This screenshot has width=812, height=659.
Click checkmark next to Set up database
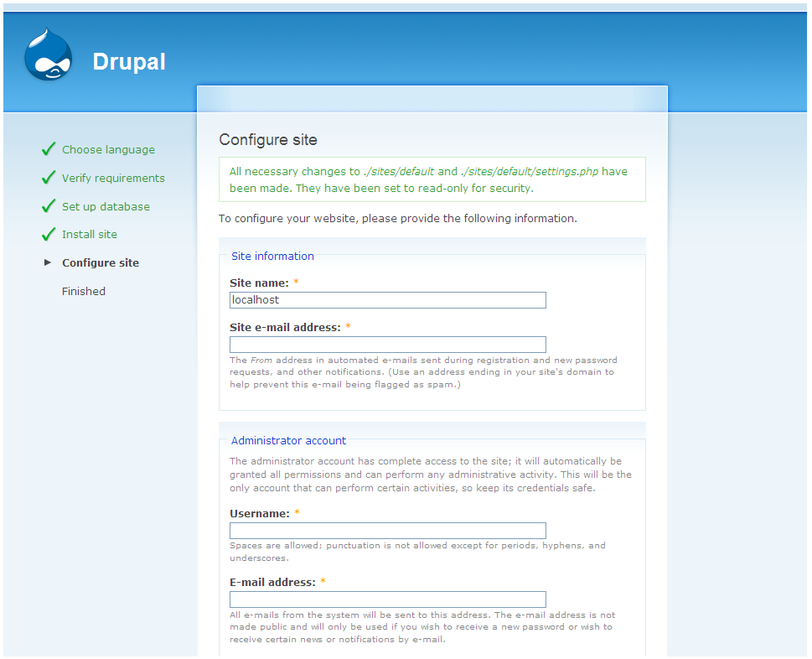coord(49,206)
